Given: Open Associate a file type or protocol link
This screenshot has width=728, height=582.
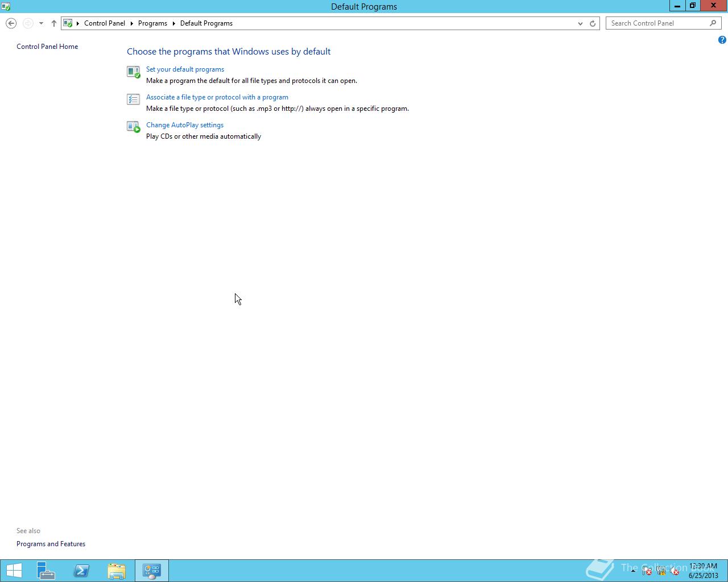Looking at the screenshot, I should pos(217,97).
